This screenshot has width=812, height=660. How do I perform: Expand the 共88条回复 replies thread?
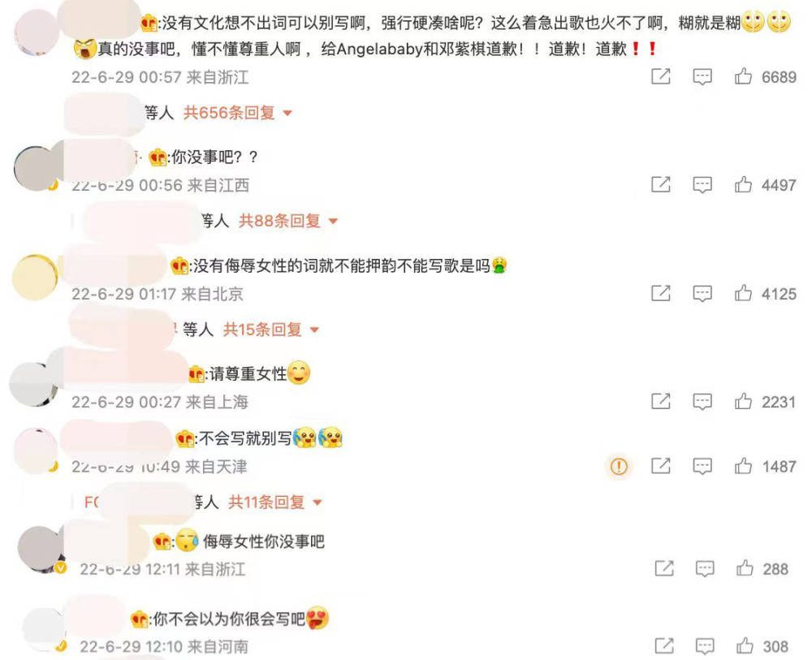pyautogui.click(x=288, y=221)
